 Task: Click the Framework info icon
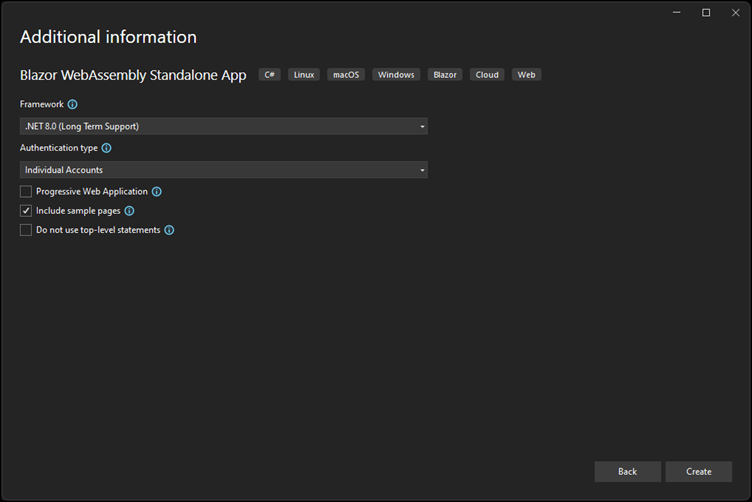72,104
